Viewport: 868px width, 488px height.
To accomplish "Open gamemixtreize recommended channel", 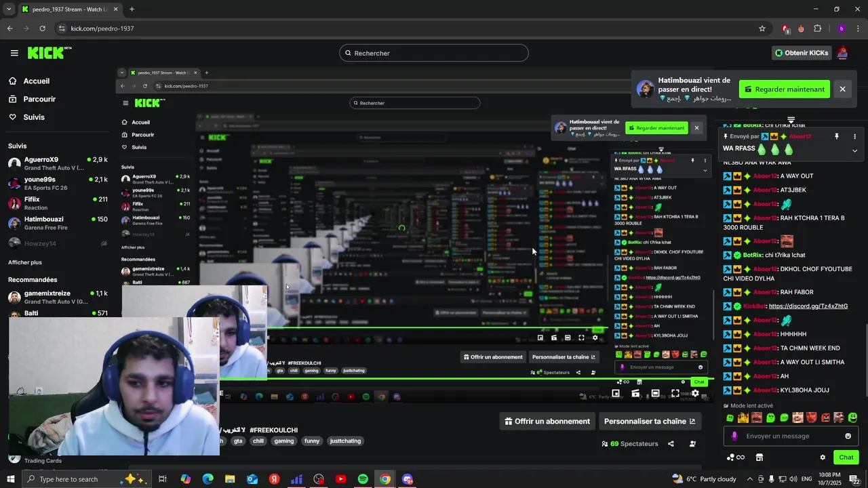I will coord(58,297).
